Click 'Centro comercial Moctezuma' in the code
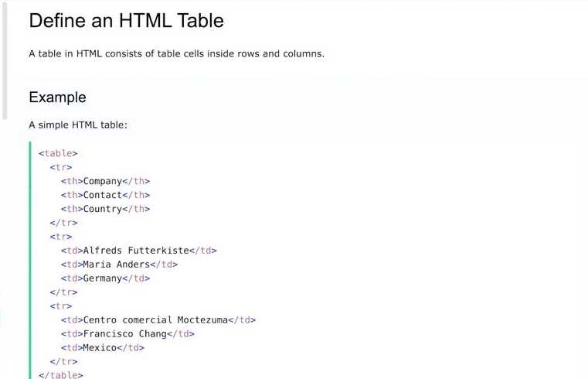Viewport: 588px width, 379px height. [155, 319]
